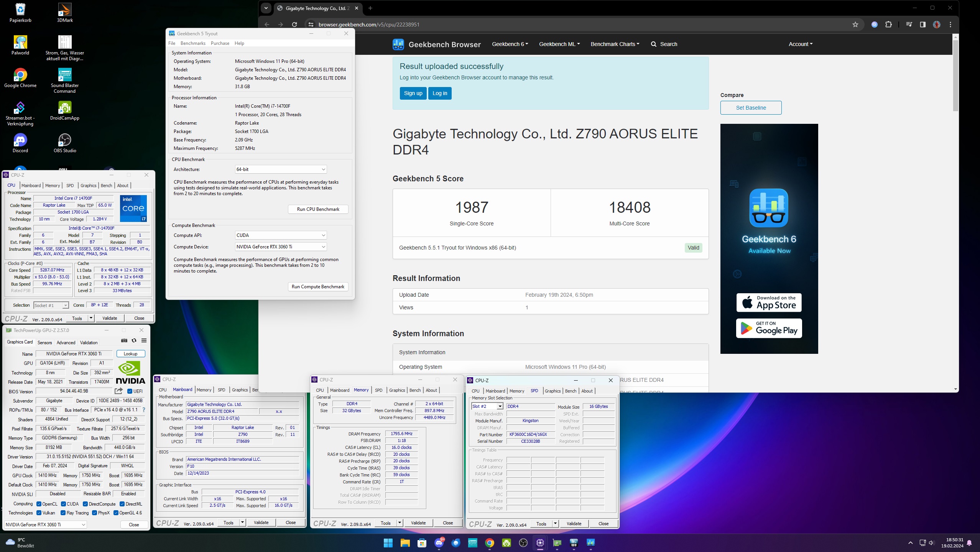Open GPU-Z screenshot camera icon

124,340
